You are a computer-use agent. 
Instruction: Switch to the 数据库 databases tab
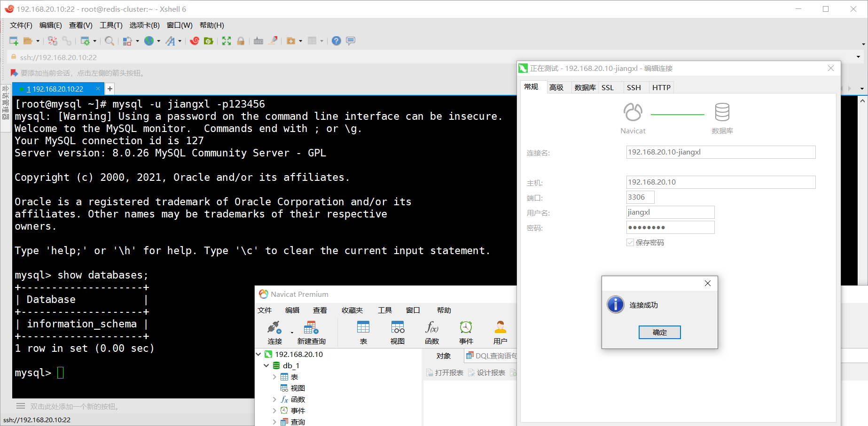tap(585, 87)
